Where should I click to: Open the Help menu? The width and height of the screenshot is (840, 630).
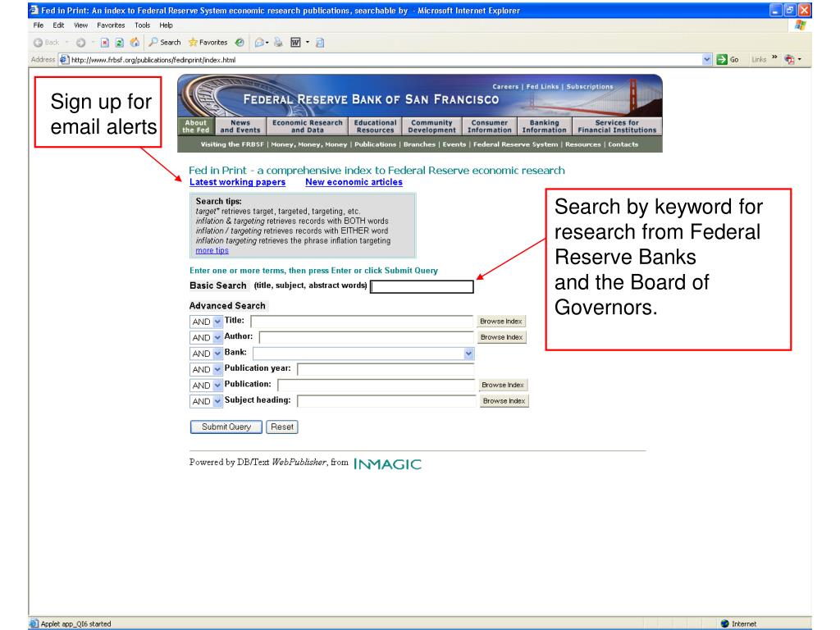166,25
